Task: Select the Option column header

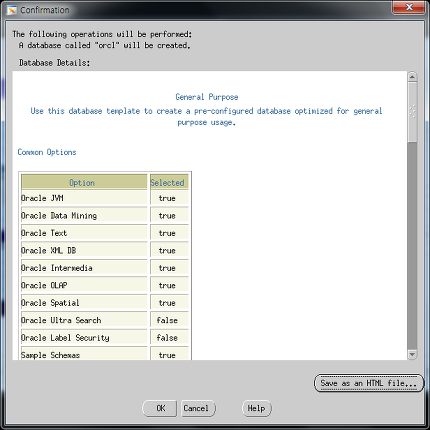Action: point(84,182)
